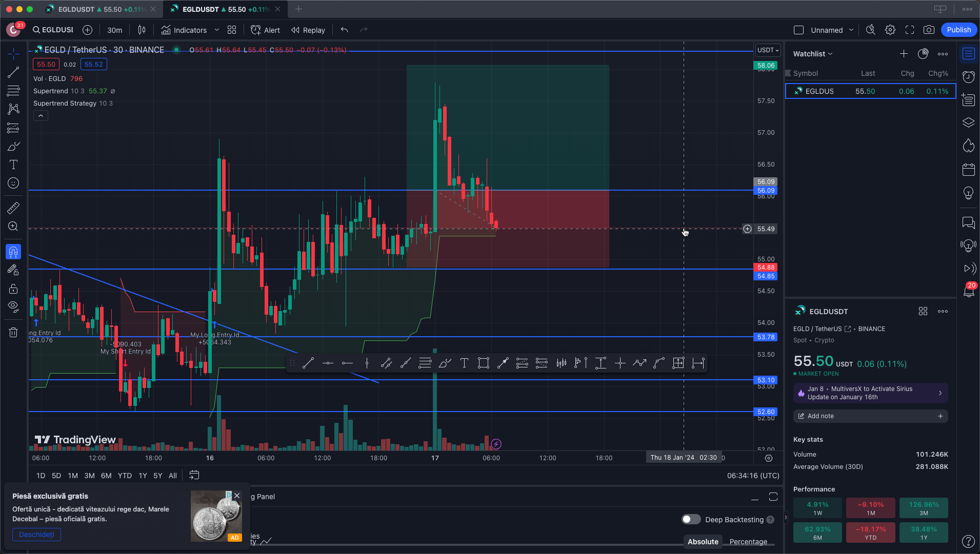Open the layout grid selector
This screenshot has height=554, width=980.
[232, 30]
